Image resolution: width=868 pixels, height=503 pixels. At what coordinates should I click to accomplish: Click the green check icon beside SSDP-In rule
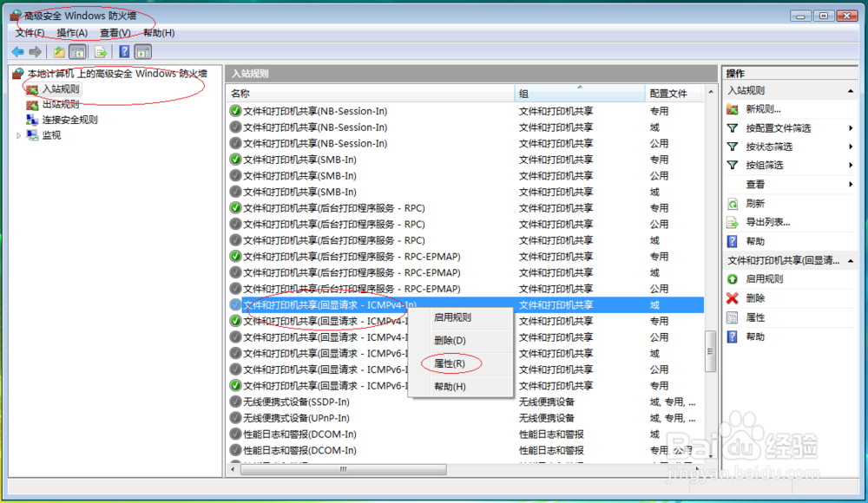(234, 402)
